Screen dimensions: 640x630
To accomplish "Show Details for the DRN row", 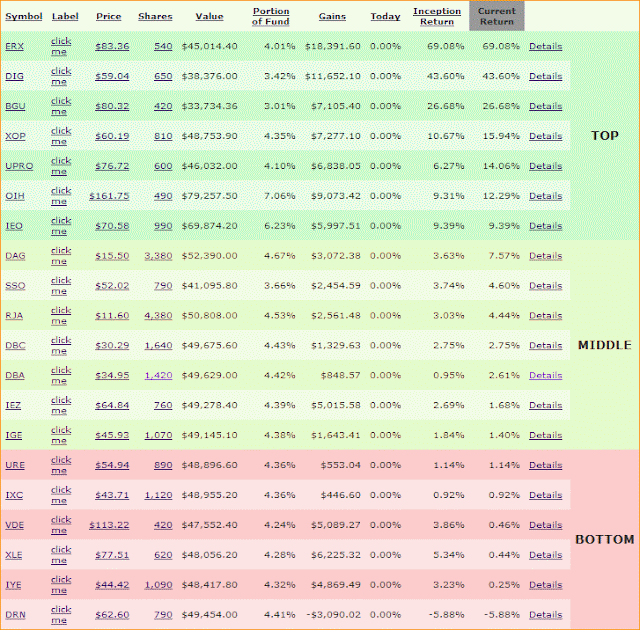I will [545, 614].
